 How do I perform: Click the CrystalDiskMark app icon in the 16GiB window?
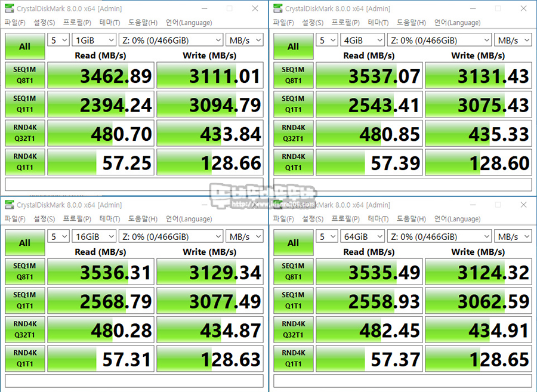coord(9,205)
